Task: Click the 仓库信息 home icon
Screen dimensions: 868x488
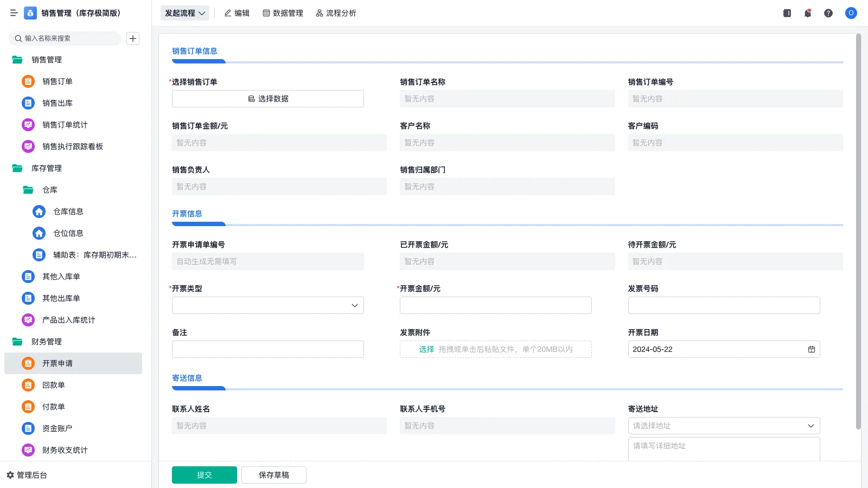Action: click(39, 211)
